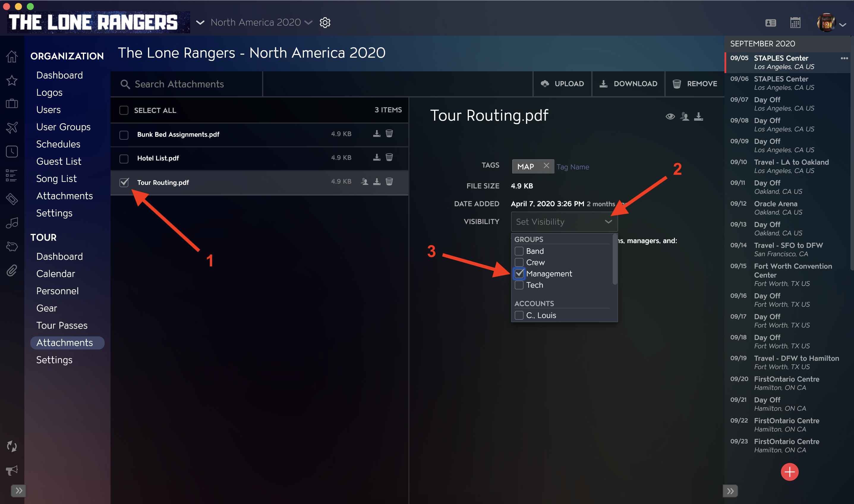Click visibility person icon on Tour Routing.pdf row
Screen dimensions: 854x504
(365, 181)
